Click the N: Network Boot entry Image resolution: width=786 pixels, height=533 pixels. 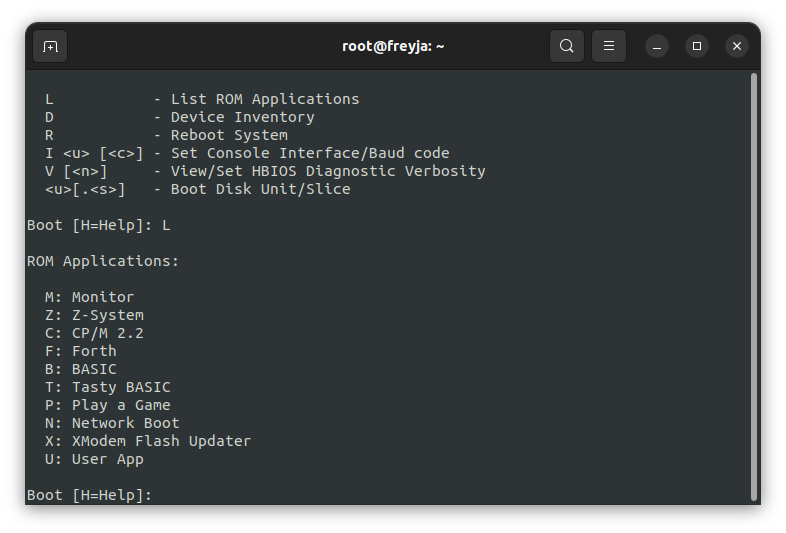click(x=112, y=423)
